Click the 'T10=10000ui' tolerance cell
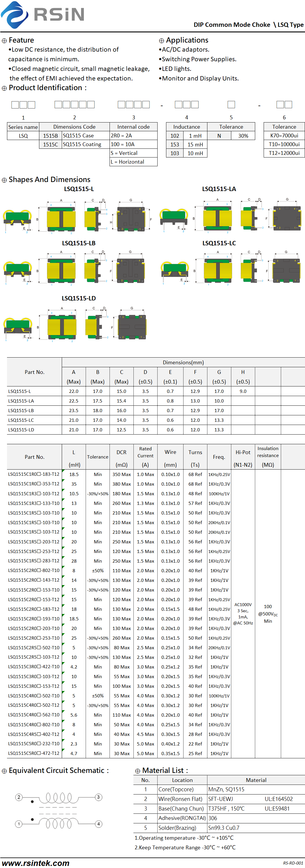Image resolution: width=305 pixels, height=868 pixels. click(x=284, y=145)
